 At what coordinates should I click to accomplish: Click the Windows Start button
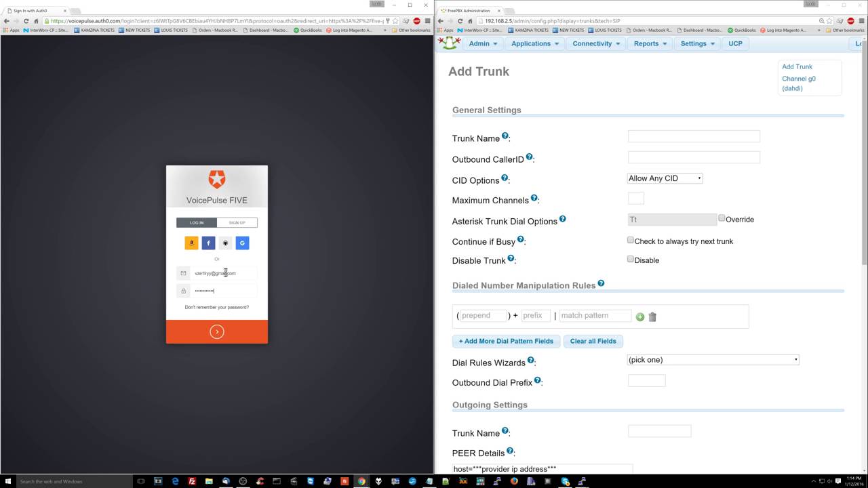click(x=8, y=481)
